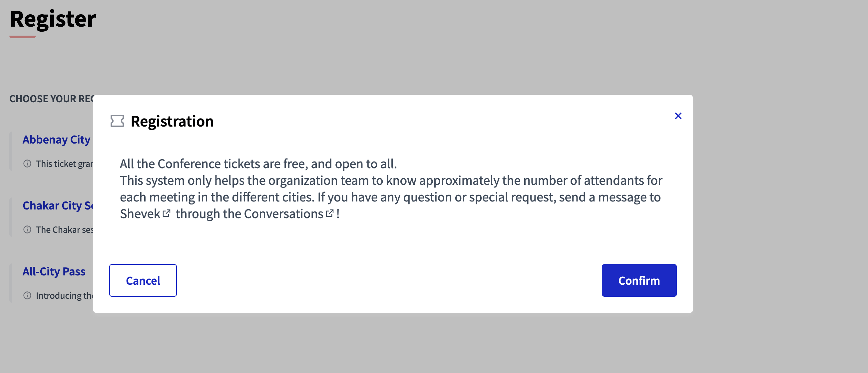Open the external link icon after Shevek

pyautogui.click(x=167, y=213)
